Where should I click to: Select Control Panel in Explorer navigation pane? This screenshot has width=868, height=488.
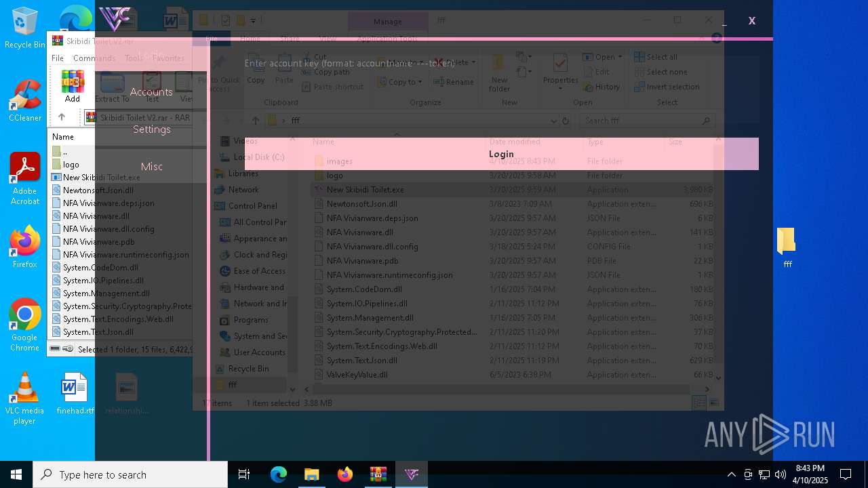click(x=252, y=206)
